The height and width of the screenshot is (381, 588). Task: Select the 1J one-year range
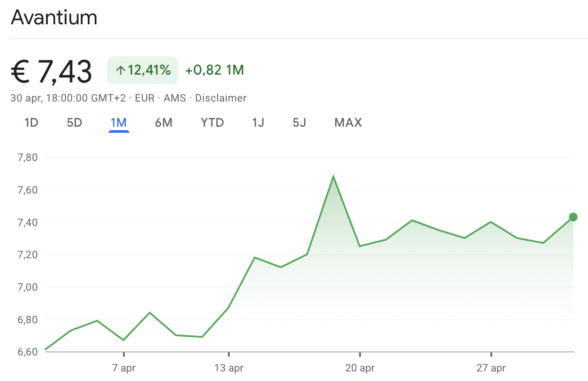tap(258, 123)
